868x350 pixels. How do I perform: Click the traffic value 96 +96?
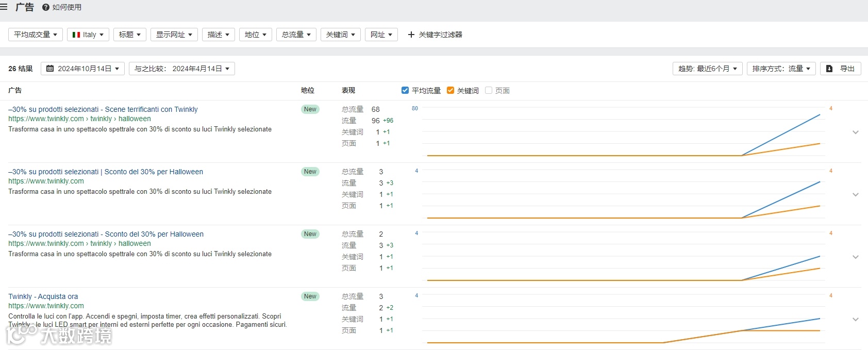pyautogui.click(x=382, y=121)
